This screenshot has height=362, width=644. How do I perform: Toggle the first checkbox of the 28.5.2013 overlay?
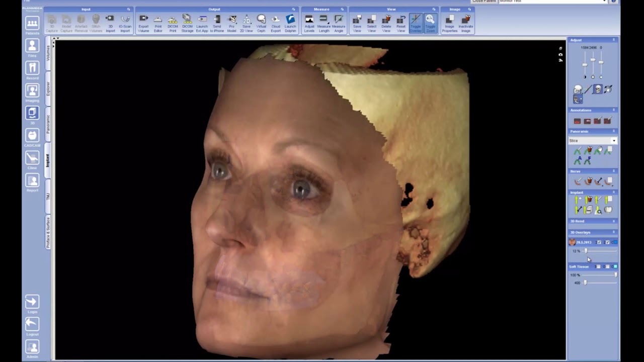coord(599,242)
